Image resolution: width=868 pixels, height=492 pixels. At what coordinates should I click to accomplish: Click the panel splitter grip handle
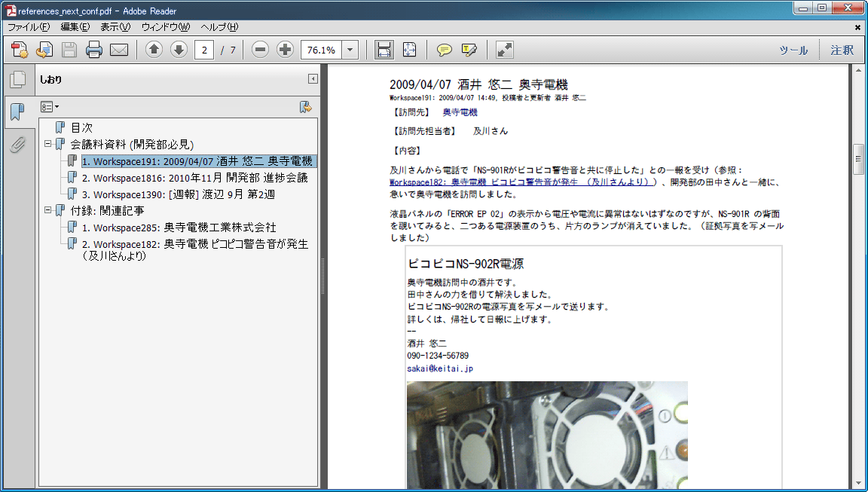(x=322, y=277)
